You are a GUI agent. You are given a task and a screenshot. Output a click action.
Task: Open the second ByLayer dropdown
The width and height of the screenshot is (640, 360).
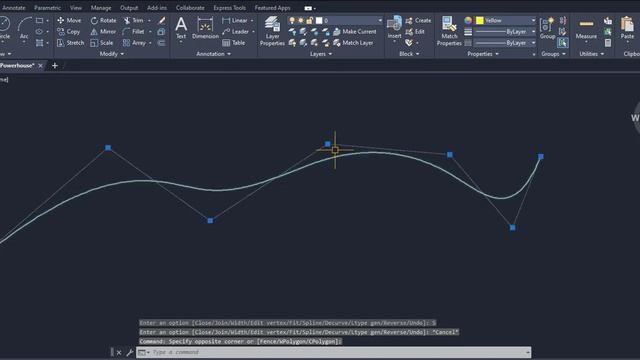coord(533,42)
